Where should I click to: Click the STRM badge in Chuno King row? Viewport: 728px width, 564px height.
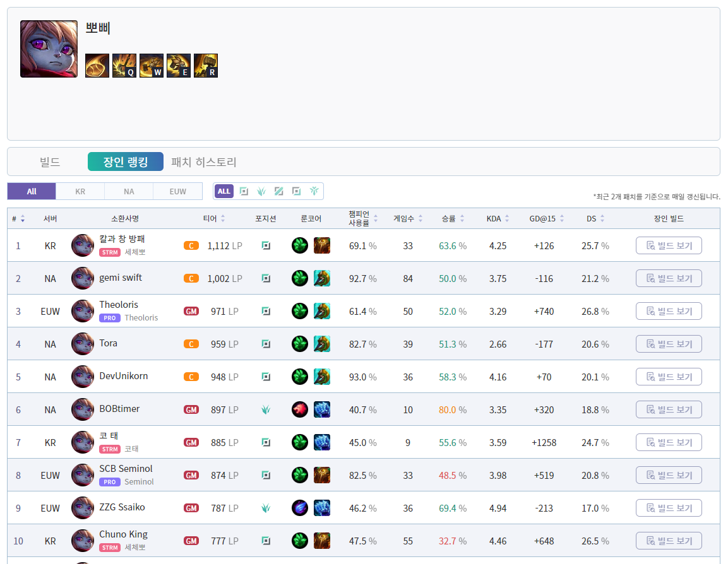pos(110,548)
